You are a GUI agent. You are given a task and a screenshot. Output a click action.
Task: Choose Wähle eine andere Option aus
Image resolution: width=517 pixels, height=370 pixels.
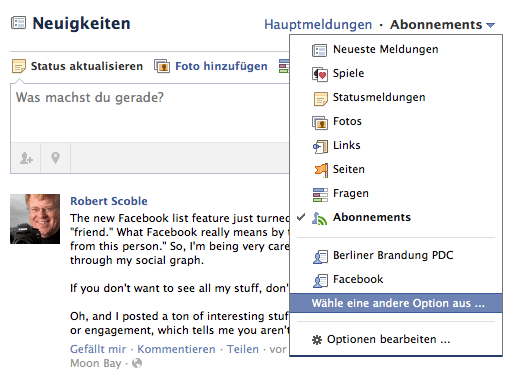(x=396, y=303)
